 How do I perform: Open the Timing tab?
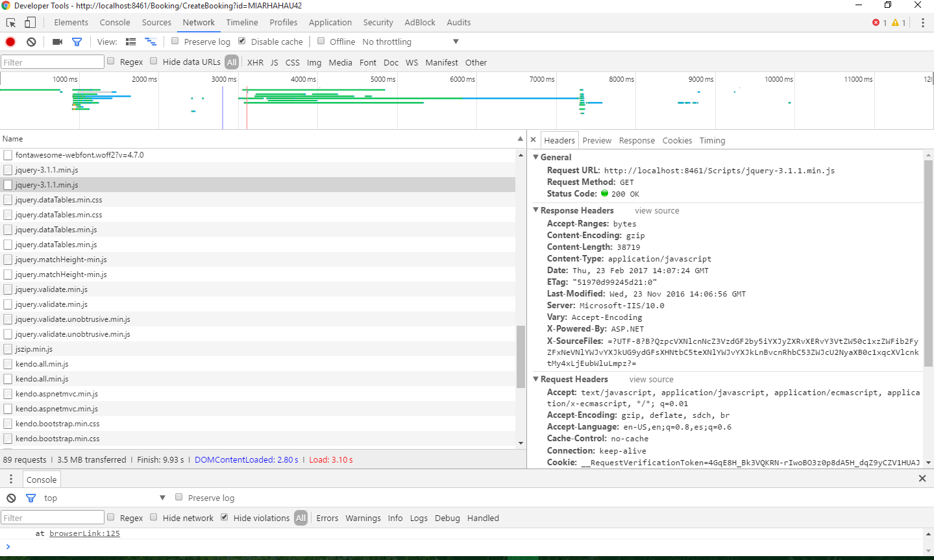[712, 140]
